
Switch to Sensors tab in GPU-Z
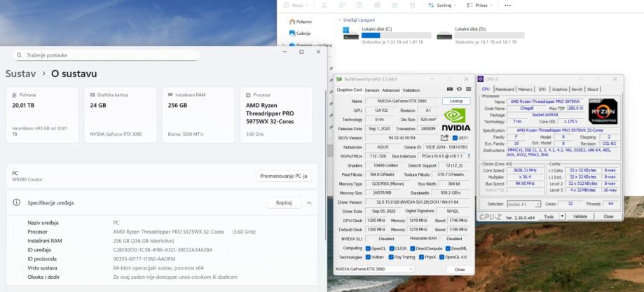[x=371, y=90]
